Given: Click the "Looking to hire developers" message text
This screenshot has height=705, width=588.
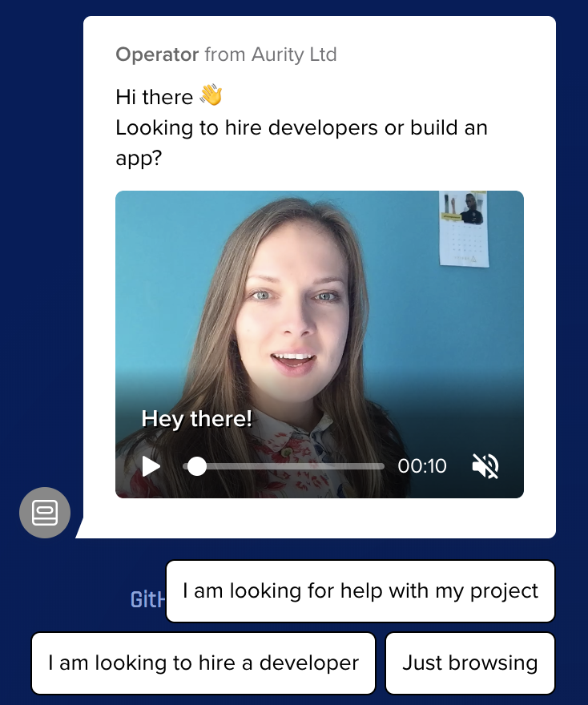Looking at the screenshot, I should click(x=301, y=128).
